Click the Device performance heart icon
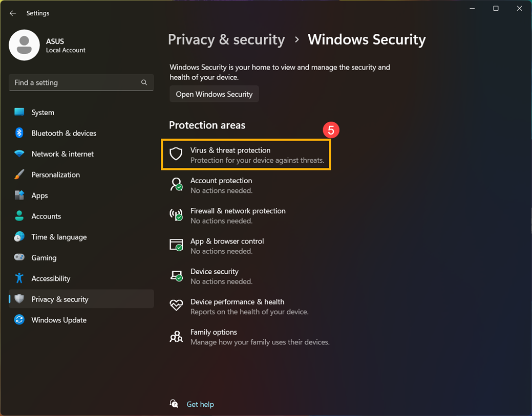Viewport: 532px width, 416px height. pyautogui.click(x=176, y=305)
